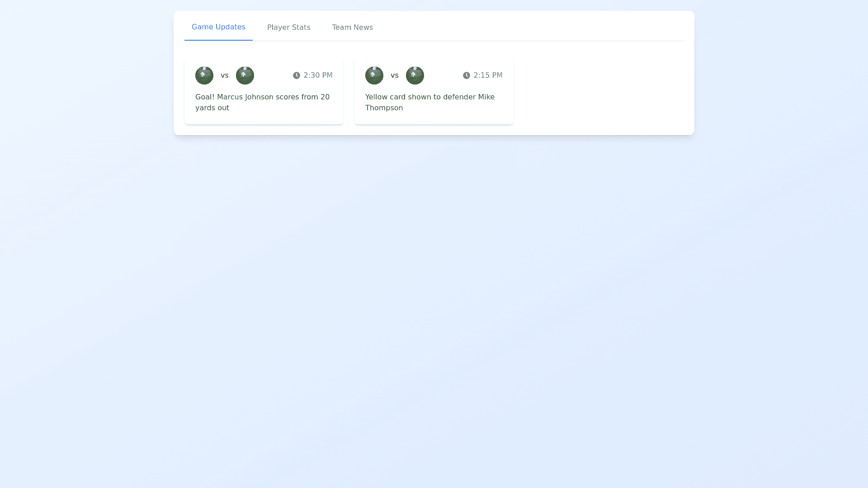Click the home team logo in the 2:30 PM card
The image size is (868, 488).
click(204, 75)
